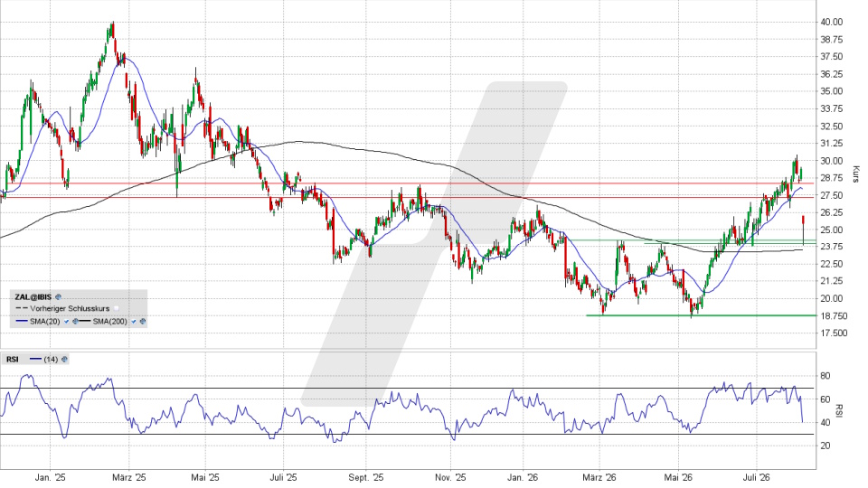Click the 36.25 price axis label
This screenshot has width=868, height=488.
[x=831, y=74]
